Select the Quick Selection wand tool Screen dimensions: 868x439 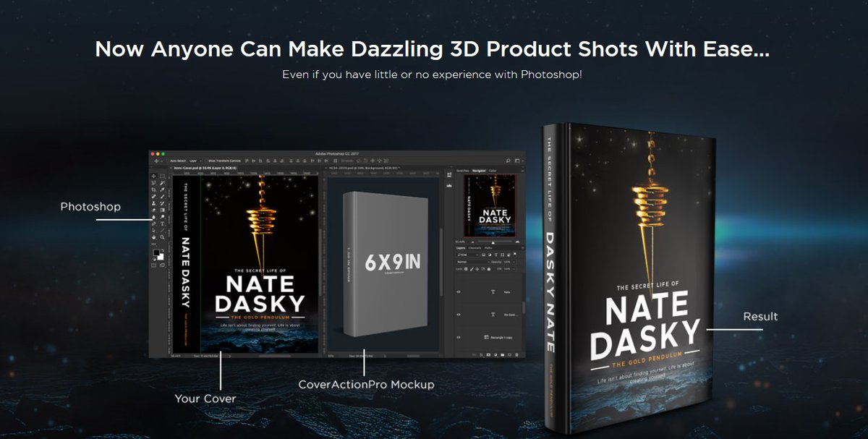pos(162,182)
